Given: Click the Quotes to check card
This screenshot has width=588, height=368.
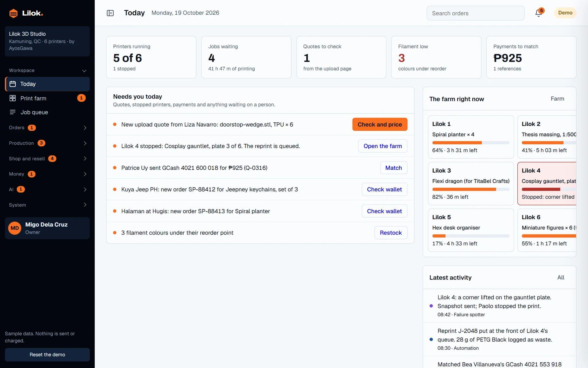Looking at the screenshot, I should (341, 57).
